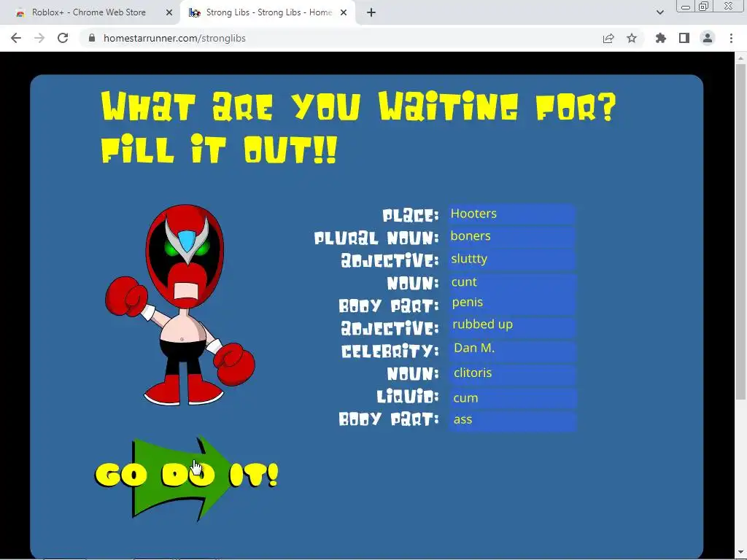Image resolution: width=747 pixels, height=560 pixels.
Task: Click the first Body Part field
Action: (511, 303)
